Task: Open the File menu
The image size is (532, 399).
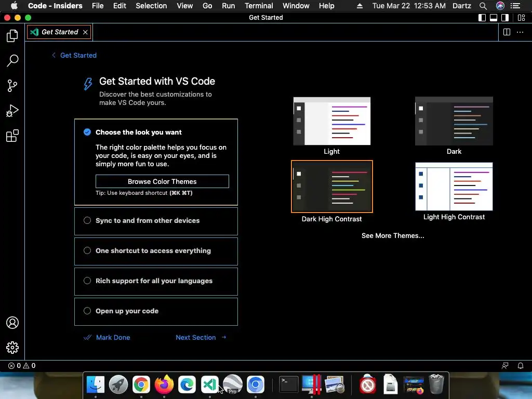Action: coord(97,6)
